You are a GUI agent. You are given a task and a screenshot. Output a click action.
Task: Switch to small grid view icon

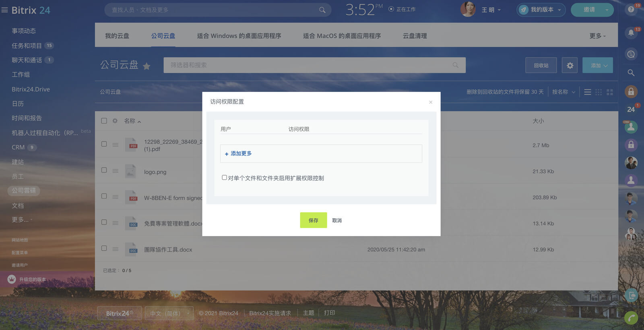pos(599,92)
